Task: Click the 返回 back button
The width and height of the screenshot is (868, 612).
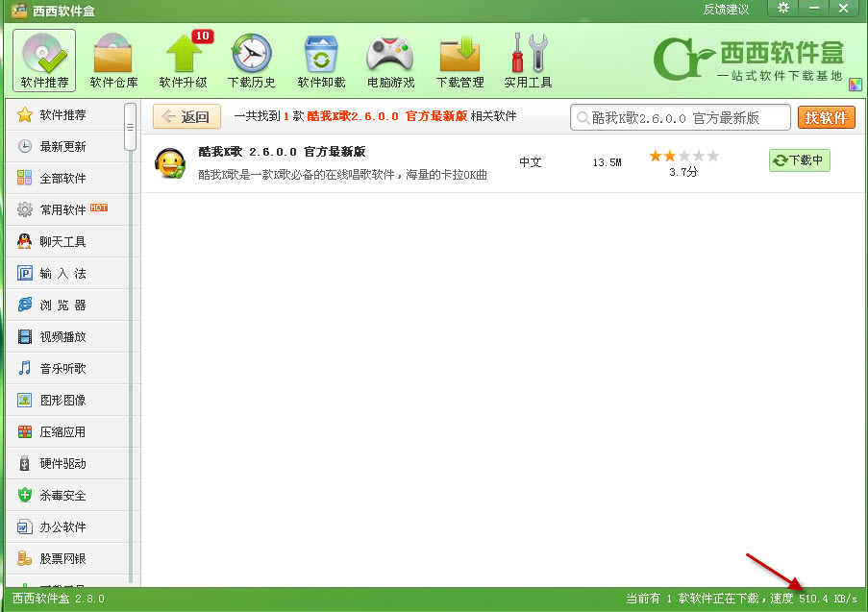Action: click(x=186, y=117)
